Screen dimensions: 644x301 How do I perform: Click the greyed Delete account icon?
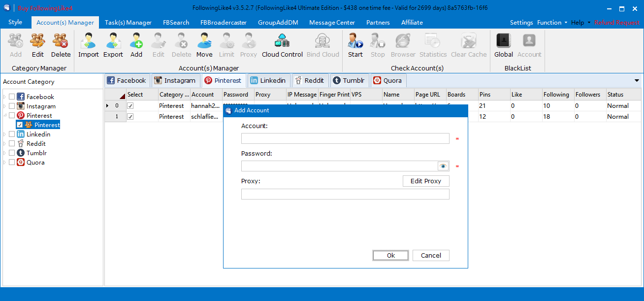[181, 45]
